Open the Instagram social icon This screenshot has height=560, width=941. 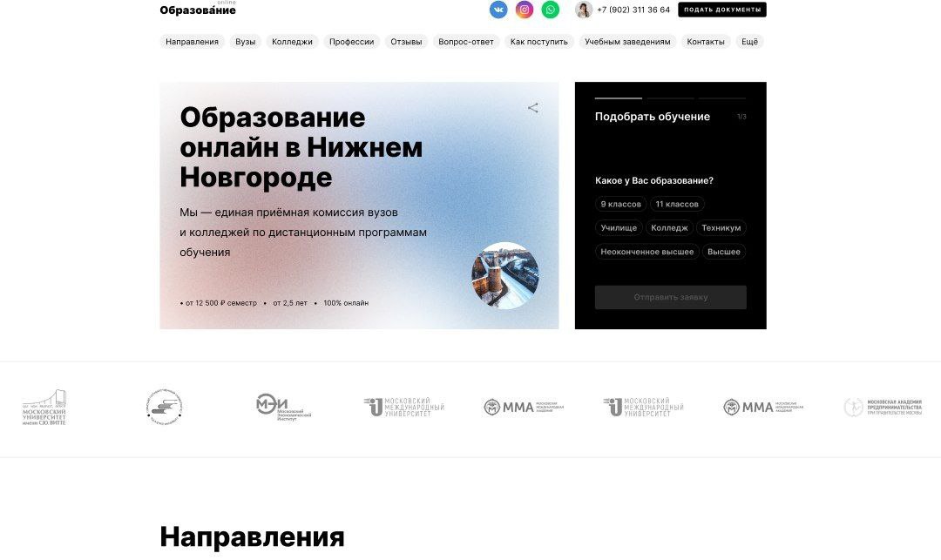[x=524, y=10]
